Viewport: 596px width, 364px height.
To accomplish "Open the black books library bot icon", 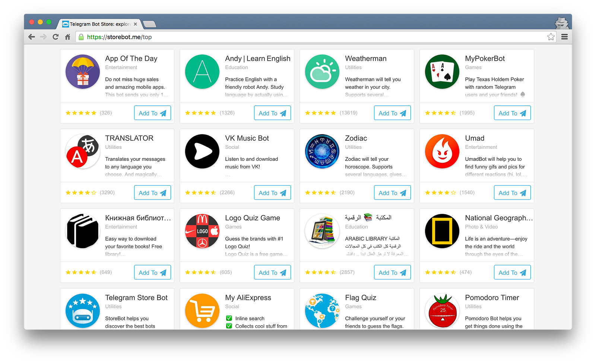I will point(83,231).
